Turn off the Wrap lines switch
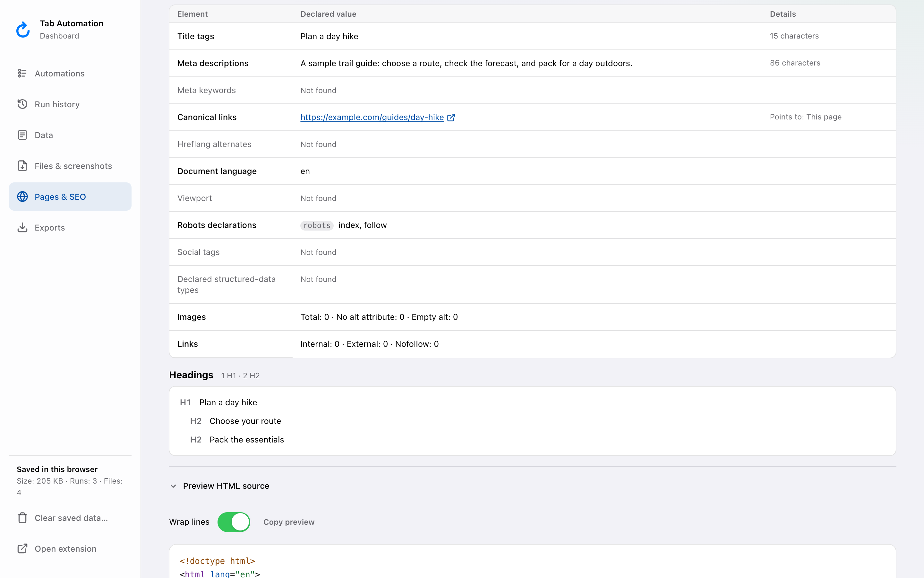 point(234,522)
